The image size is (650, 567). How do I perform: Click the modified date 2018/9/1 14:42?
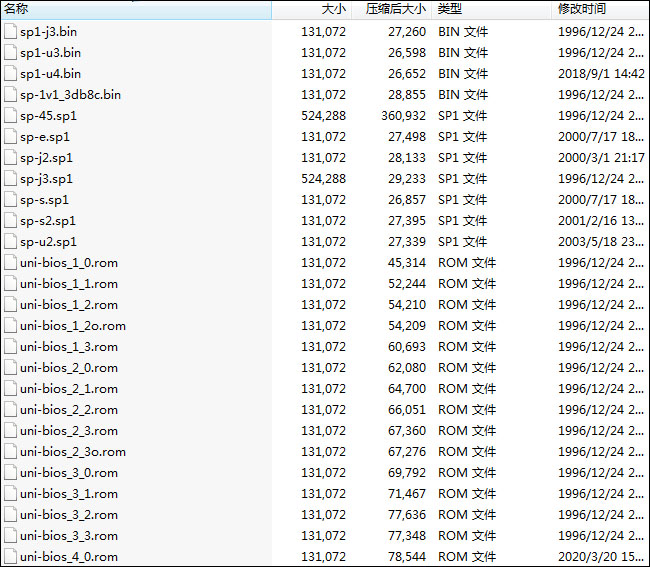(601, 74)
